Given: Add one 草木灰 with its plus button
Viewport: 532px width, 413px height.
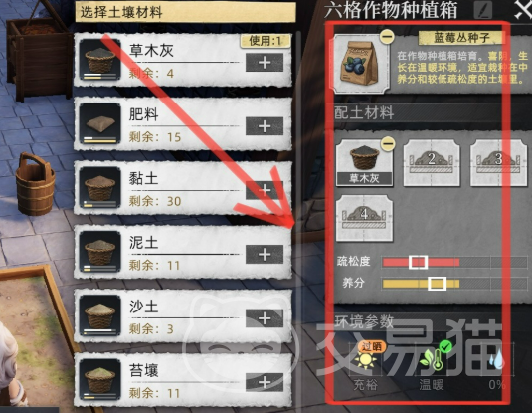Looking at the screenshot, I should click(265, 63).
